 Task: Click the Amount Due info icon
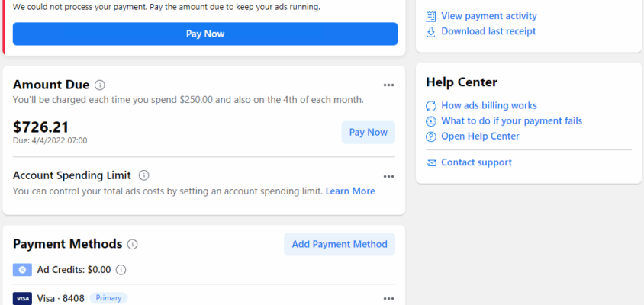point(100,85)
